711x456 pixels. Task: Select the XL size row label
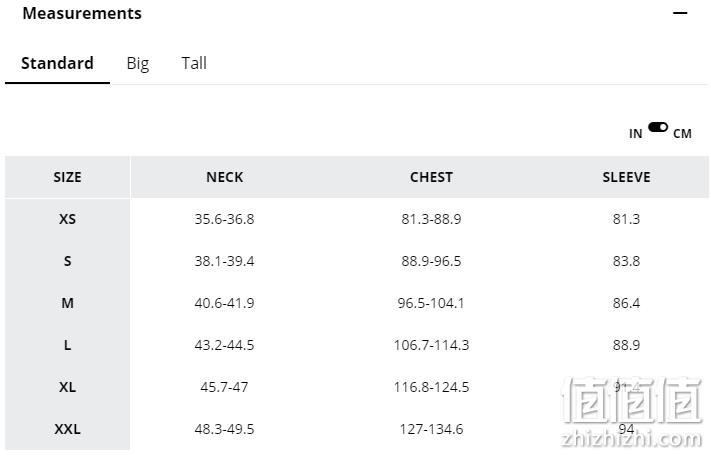68,387
